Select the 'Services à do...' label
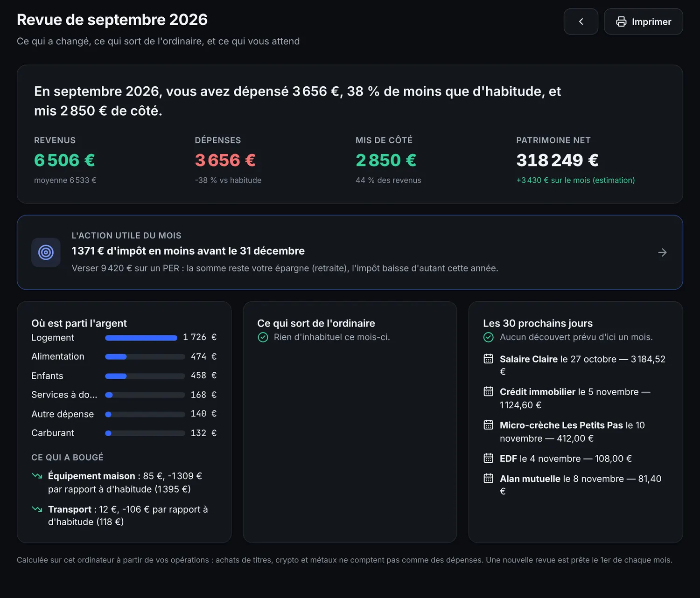This screenshot has height=598, width=700. 64,395
